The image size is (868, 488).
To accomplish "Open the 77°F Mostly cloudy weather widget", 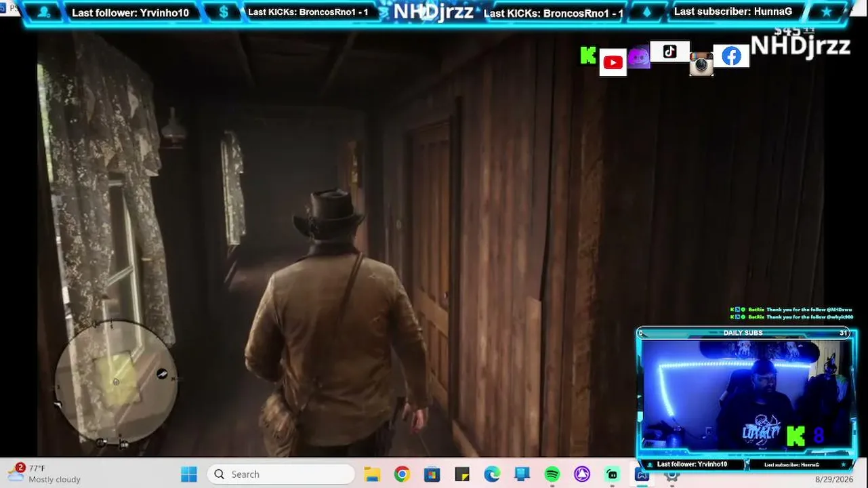I will (45, 474).
